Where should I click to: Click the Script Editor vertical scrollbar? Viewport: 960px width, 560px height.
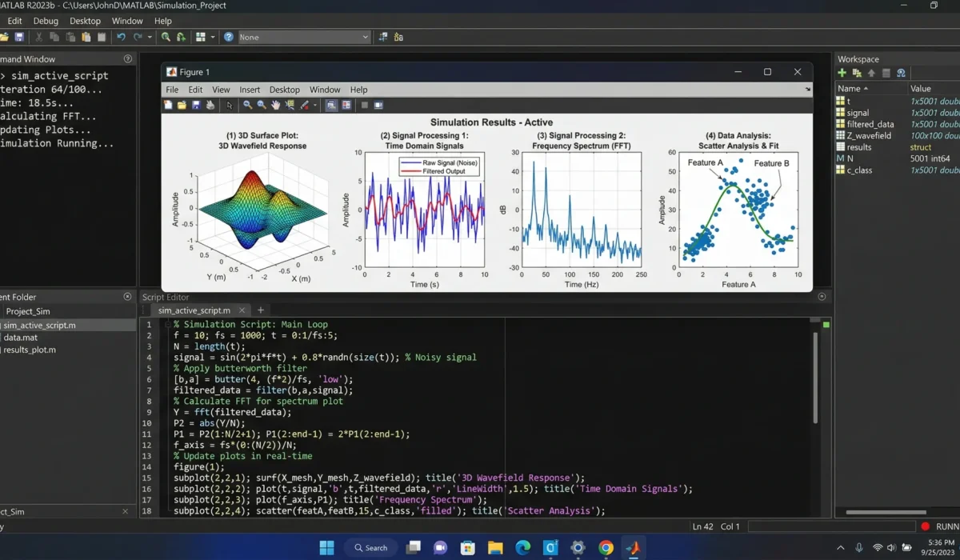pos(815,378)
